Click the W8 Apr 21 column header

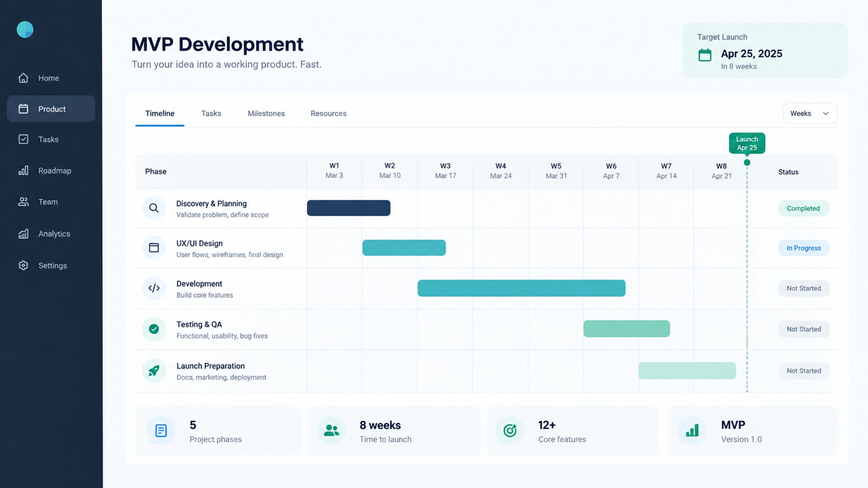tap(722, 171)
